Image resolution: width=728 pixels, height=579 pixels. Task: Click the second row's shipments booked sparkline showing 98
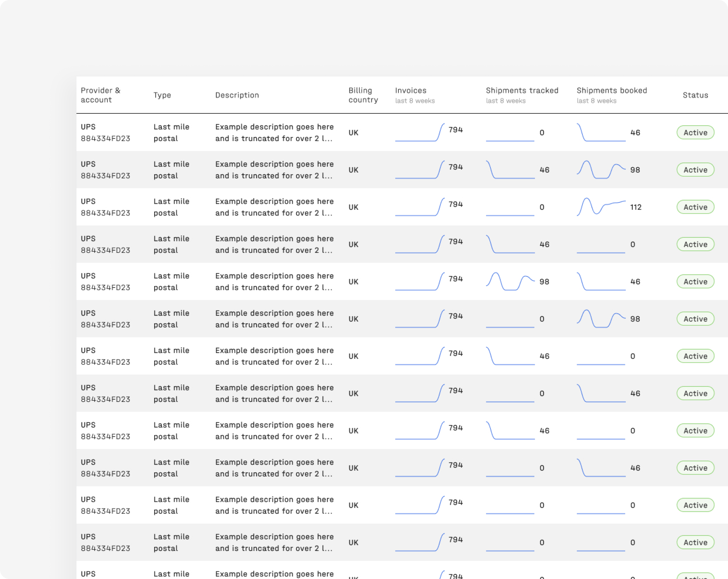(601, 169)
